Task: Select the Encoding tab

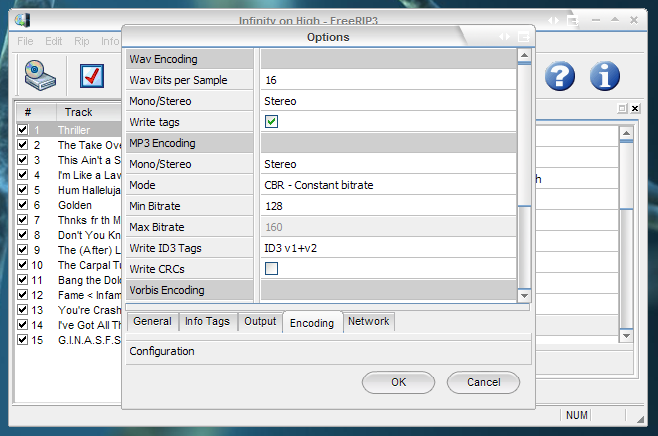Action: 312,323
